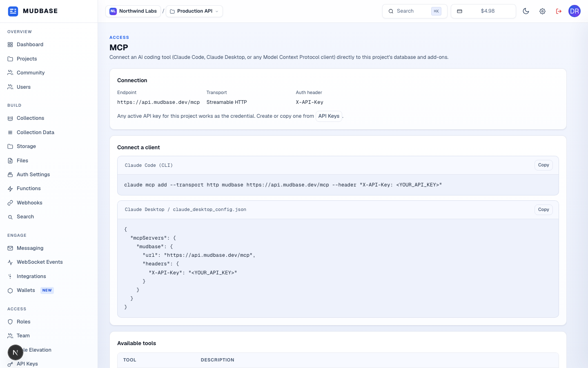
Task: Click the sidebar Search magnifier icon
Action: pyautogui.click(x=10, y=217)
